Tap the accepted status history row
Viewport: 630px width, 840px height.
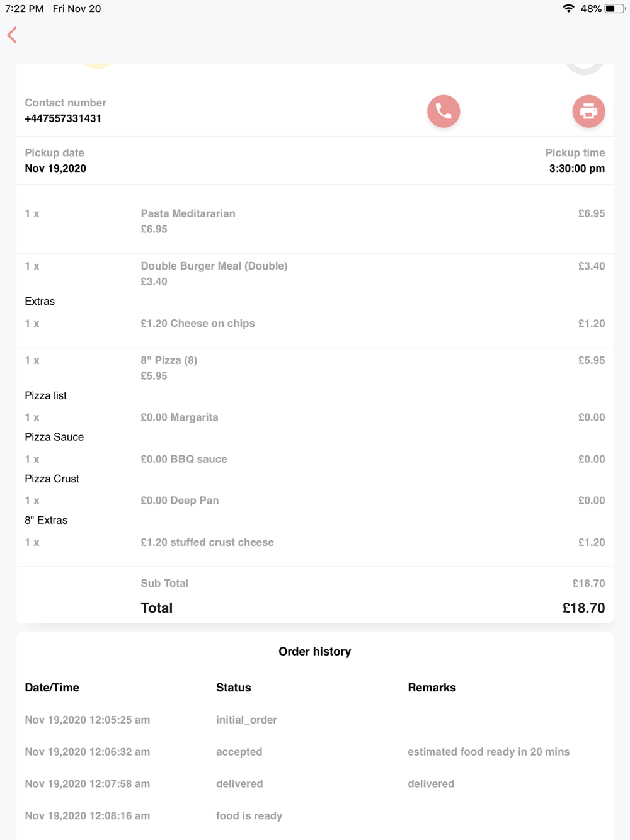tap(315, 752)
